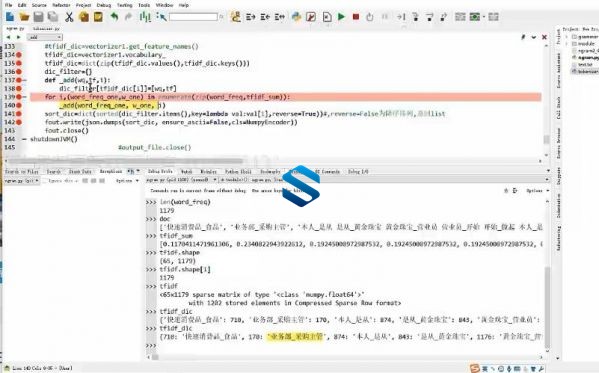Tick the ignore checkbox in the Exceptions panel
Screen dimensions: 599x373
click(x=45, y=181)
